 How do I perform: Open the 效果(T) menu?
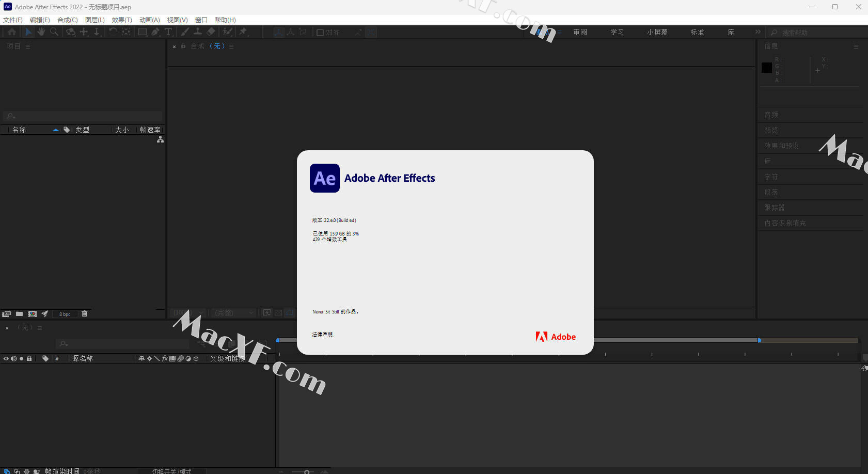coord(122,20)
